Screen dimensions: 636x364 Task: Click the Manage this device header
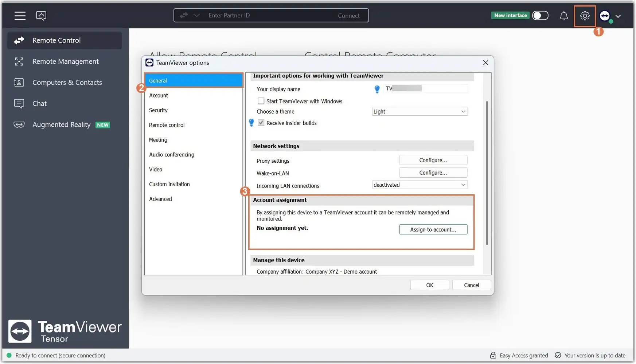(x=362, y=260)
